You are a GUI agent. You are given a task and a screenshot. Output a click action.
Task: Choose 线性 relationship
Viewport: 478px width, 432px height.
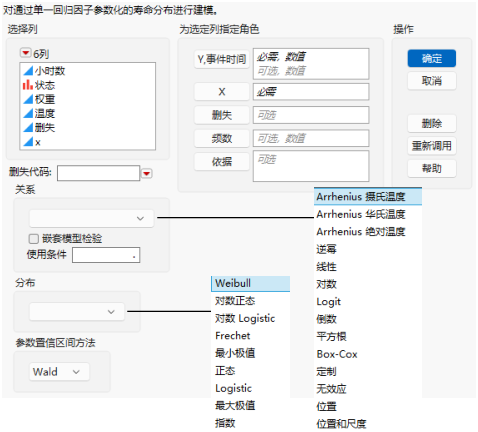coord(368,267)
